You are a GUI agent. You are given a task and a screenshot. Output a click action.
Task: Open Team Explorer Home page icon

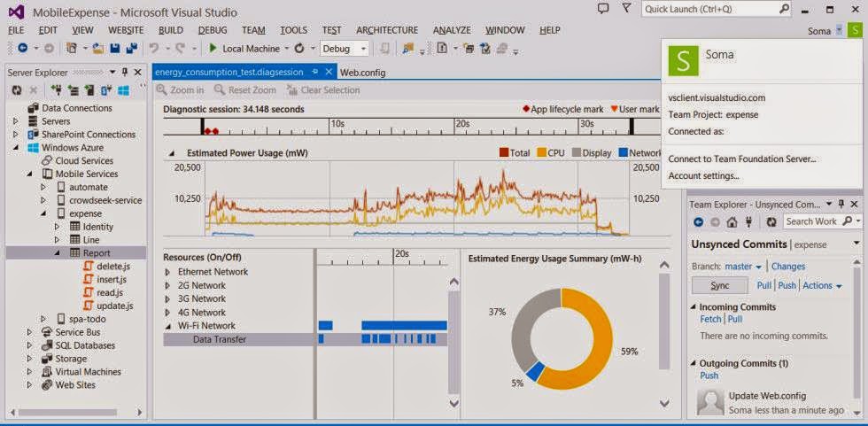732,221
